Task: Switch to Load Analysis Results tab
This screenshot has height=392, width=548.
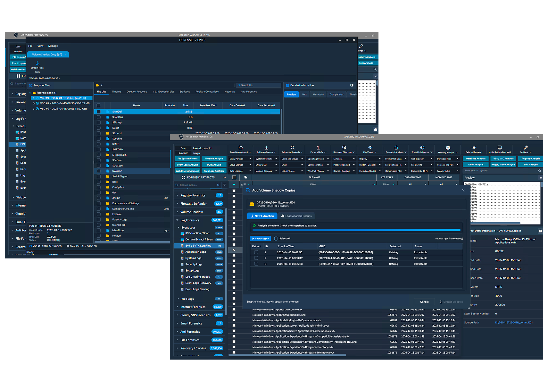Action: 296,216
